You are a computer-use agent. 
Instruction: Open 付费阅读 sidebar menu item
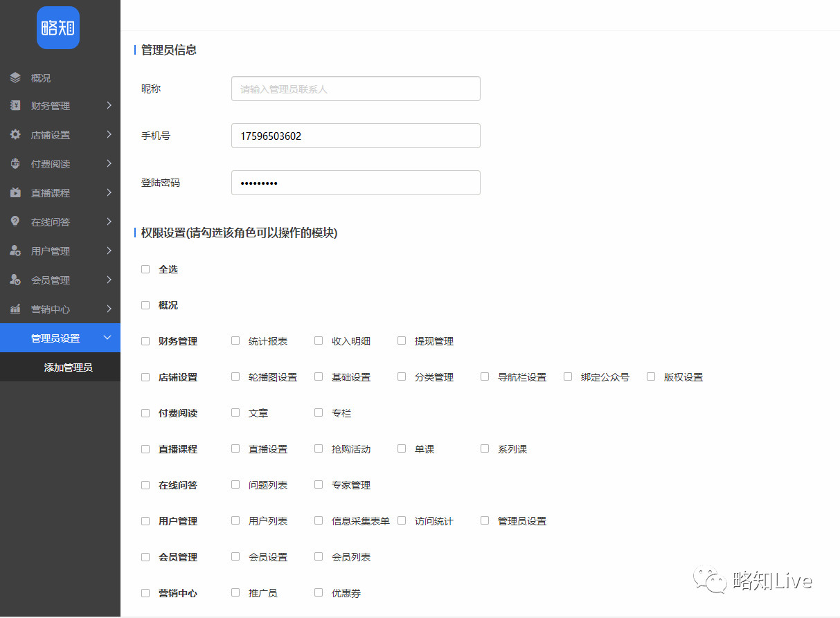[60, 164]
